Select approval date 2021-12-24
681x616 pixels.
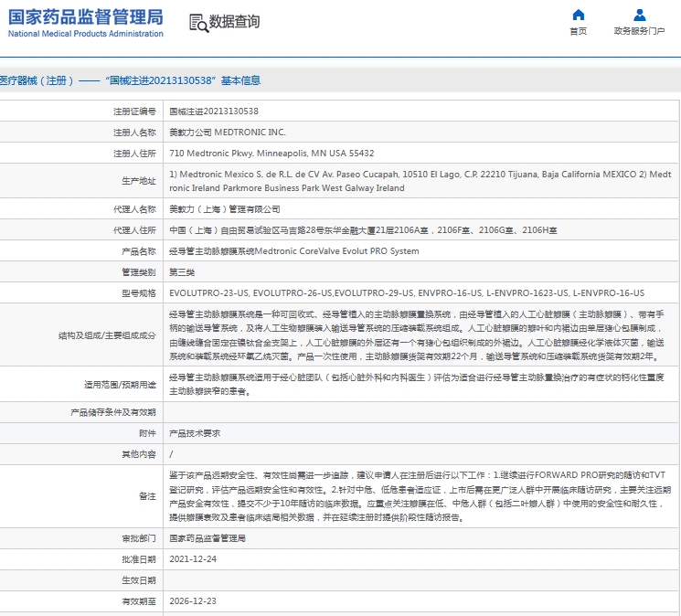tap(193, 559)
